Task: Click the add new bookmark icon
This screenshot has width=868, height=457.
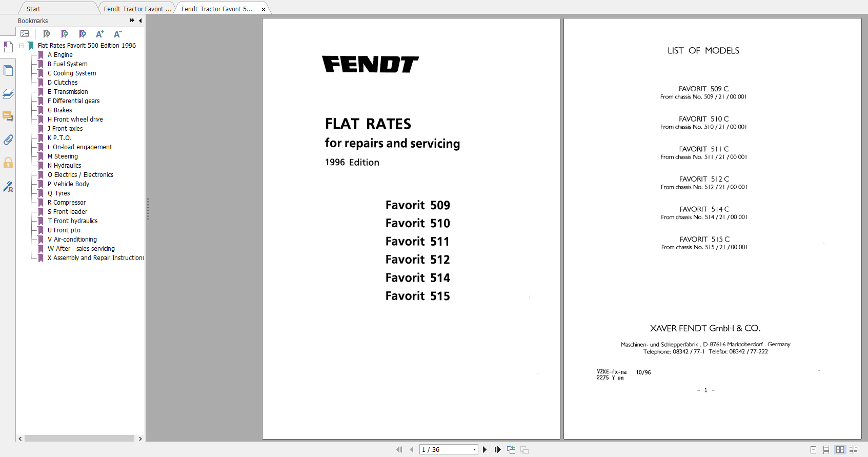Action: (65, 34)
